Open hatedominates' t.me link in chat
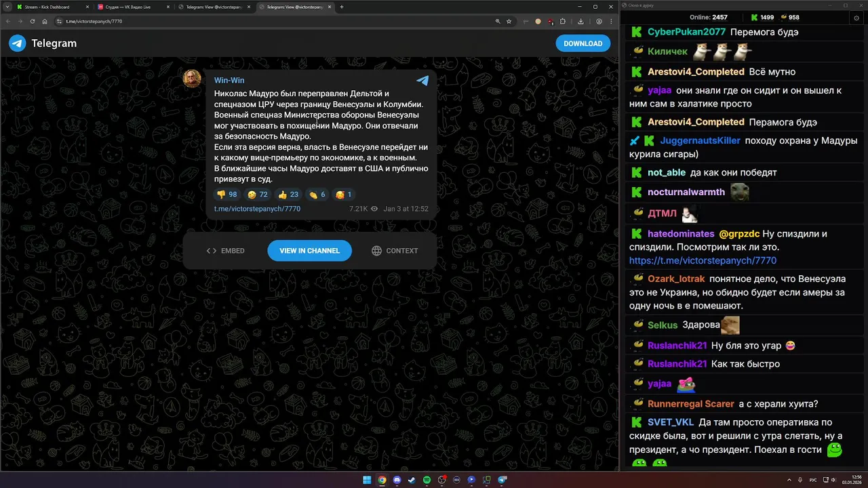Image resolution: width=868 pixels, height=488 pixels. [703, 260]
